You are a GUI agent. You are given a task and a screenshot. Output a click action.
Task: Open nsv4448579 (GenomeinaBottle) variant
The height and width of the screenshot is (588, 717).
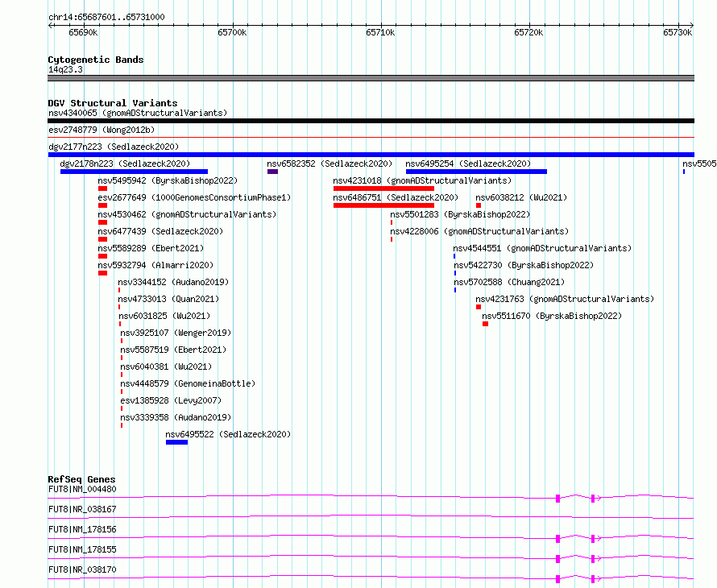[x=188, y=383]
